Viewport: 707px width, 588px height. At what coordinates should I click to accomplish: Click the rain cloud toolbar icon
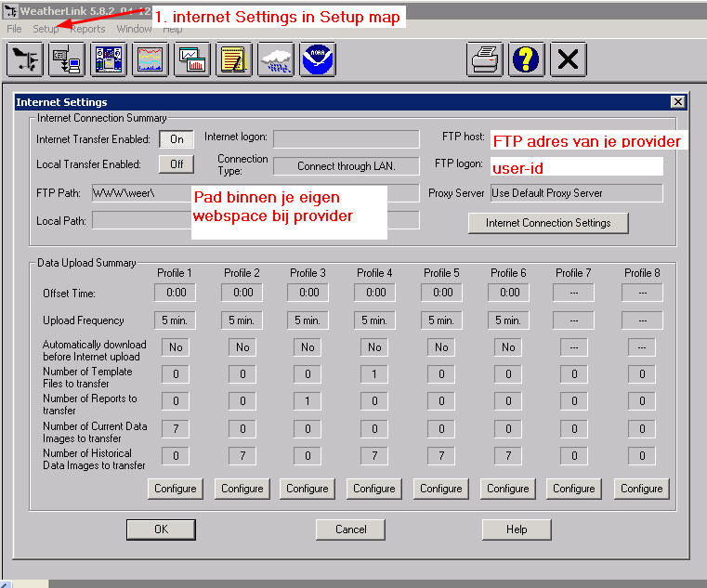click(277, 59)
